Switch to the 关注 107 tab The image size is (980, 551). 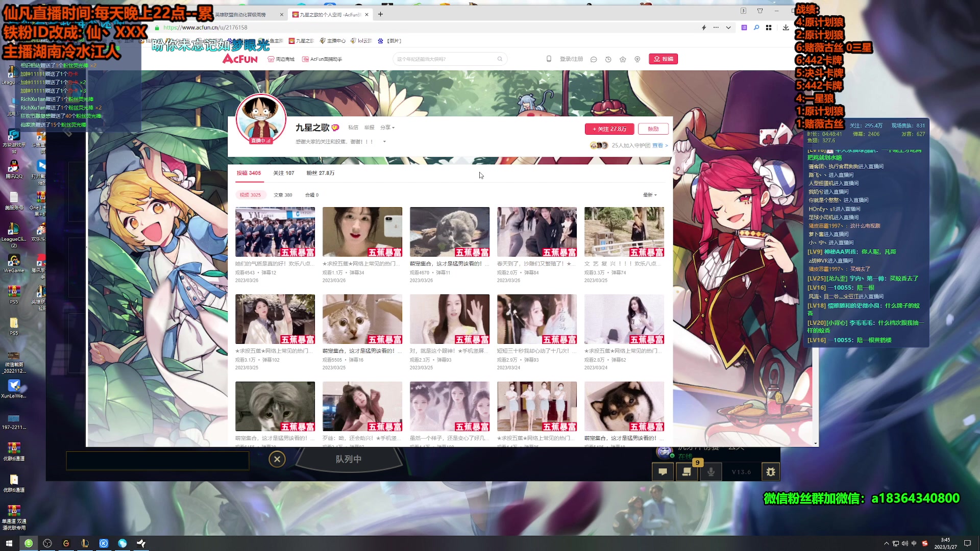pyautogui.click(x=283, y=173)
